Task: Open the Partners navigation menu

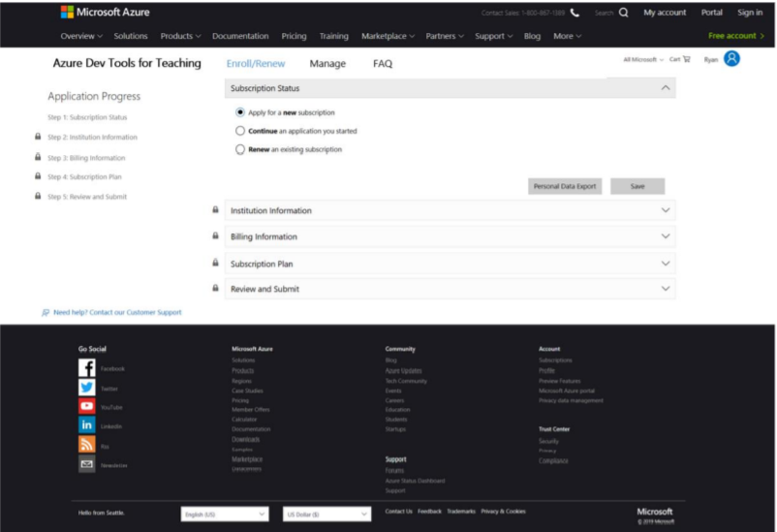Action: tap(445, 36)
